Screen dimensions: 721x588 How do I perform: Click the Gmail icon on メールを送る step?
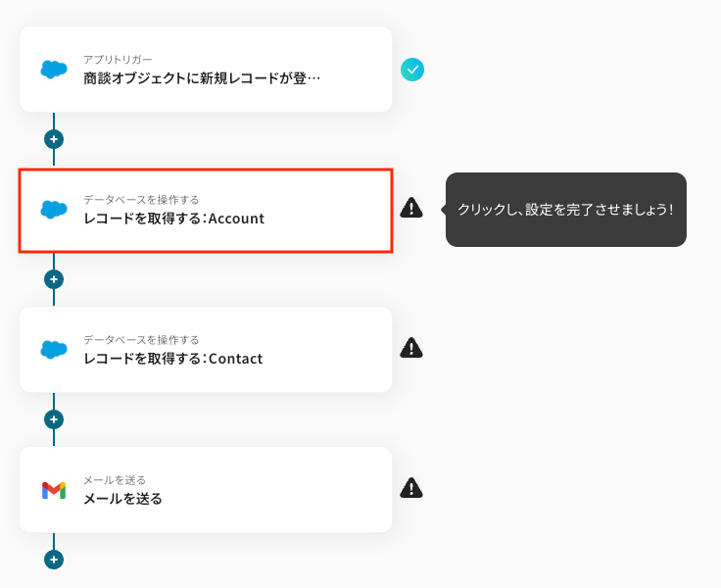point(54,490)
